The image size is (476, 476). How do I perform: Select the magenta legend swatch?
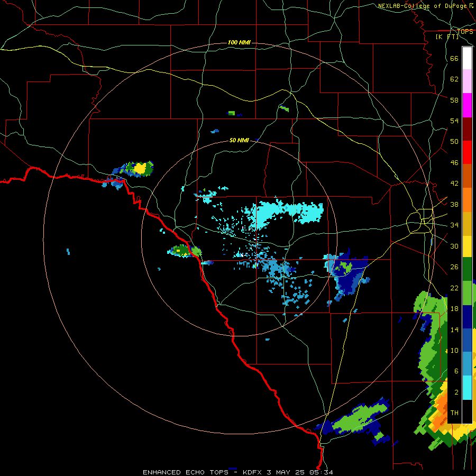[x=467, y=105]
